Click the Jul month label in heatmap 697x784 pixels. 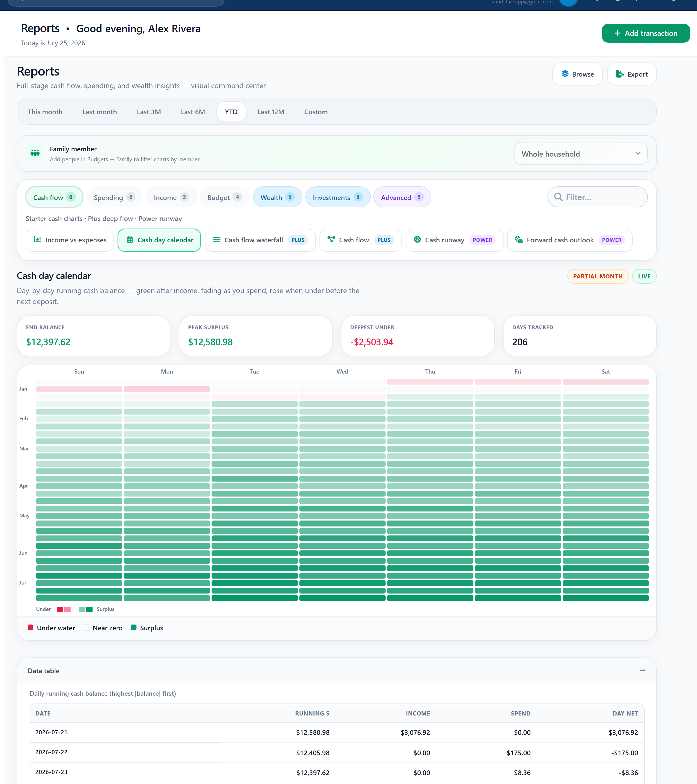[x=23, y=583]
